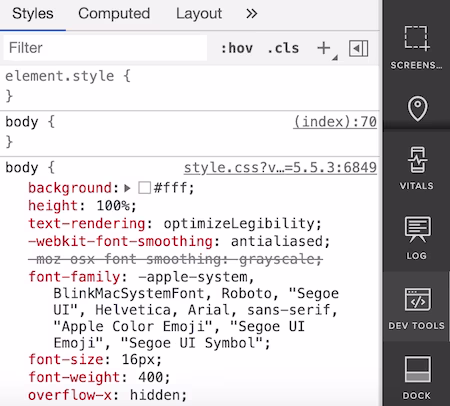The width and height of the screenshot is (450, 406).
Task: Expand the background shorthand property triangle
Action: tap(127, 188)
